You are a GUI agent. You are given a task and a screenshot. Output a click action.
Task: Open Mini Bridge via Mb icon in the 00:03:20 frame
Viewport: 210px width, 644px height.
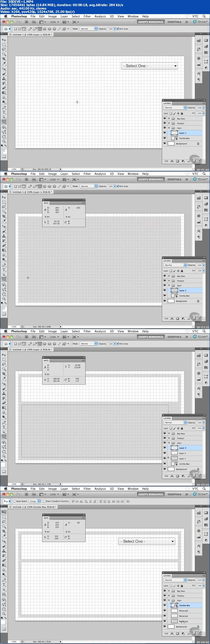pyautogui.click(x=34, y=180)
